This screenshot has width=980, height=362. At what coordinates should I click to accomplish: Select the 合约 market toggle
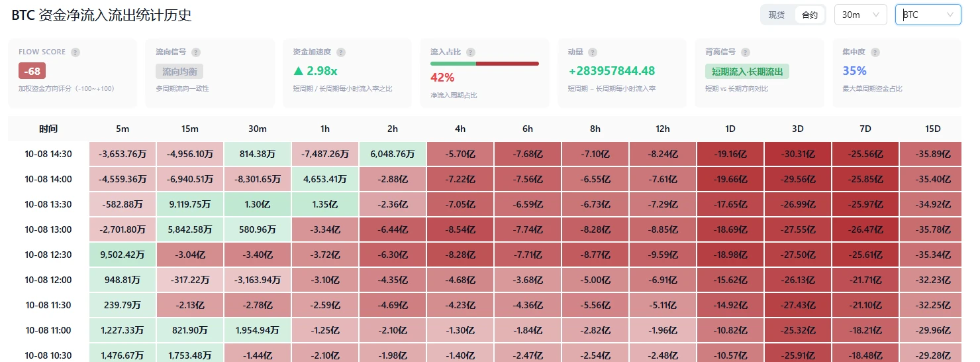click(x=809, y=15)
